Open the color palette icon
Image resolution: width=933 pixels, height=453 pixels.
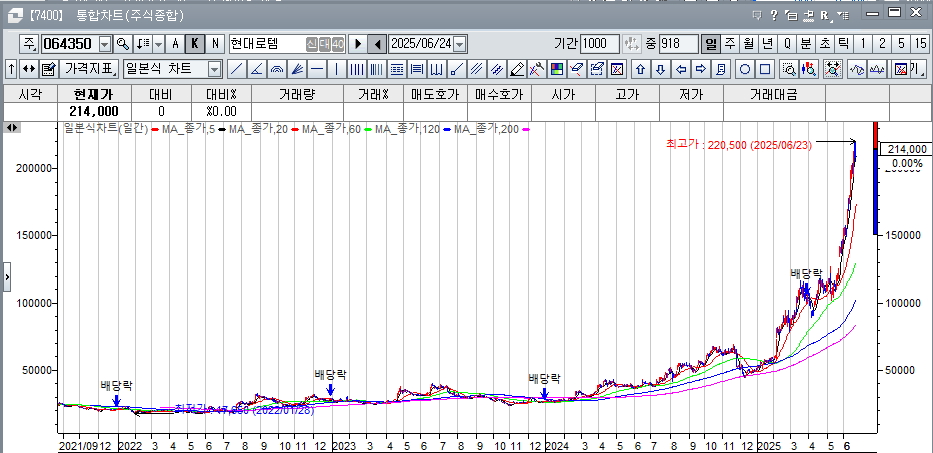point(557,69)
